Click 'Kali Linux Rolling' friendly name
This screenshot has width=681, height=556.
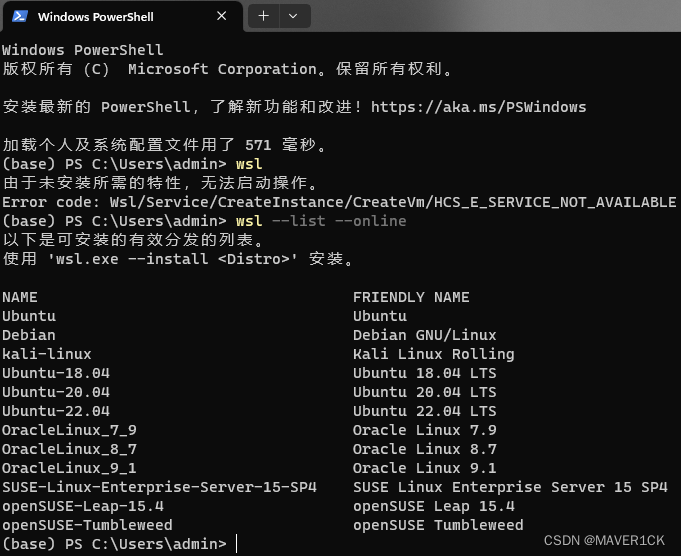433,354
